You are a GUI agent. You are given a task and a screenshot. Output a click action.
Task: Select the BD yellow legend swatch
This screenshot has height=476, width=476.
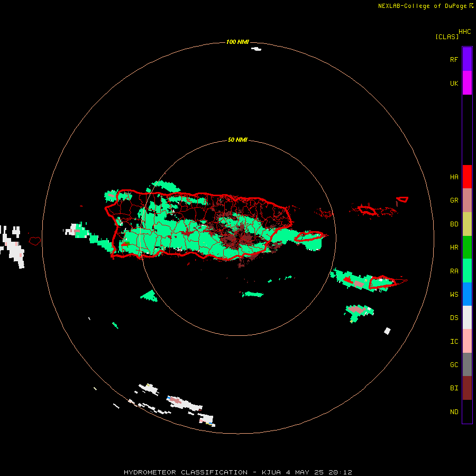(467, 224)
